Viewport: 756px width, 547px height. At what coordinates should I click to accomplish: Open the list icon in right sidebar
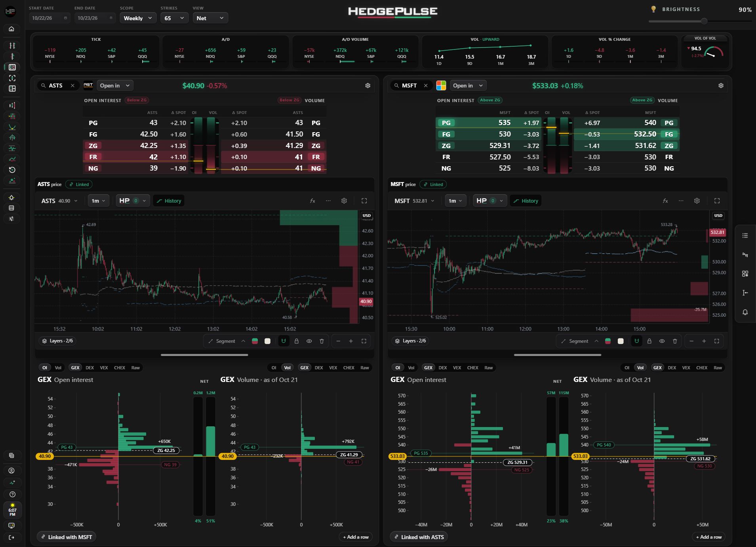[x=745, y=236]
